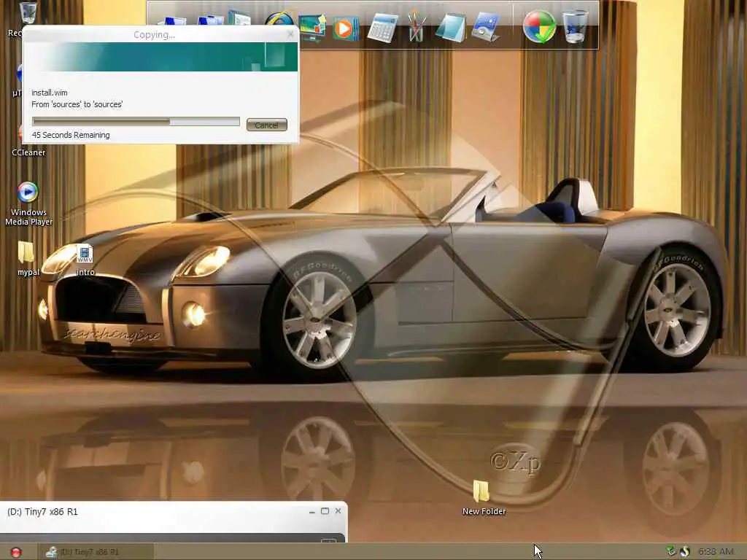Image resolution: width=747 pixels, height=560 pixels.
Task: Click the round swirl tray icon beside clock
Action: [x=684, y=551]
